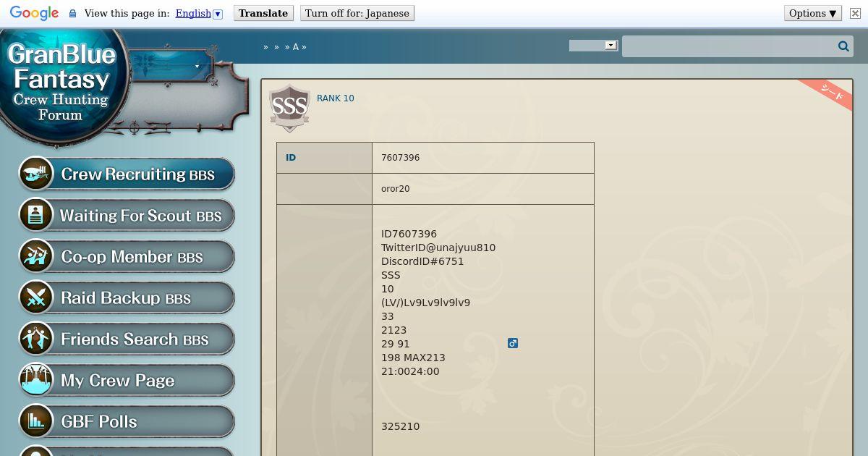Select the ID value 7607396
Screen dimensions: 868x456
[x=400, y=158]
